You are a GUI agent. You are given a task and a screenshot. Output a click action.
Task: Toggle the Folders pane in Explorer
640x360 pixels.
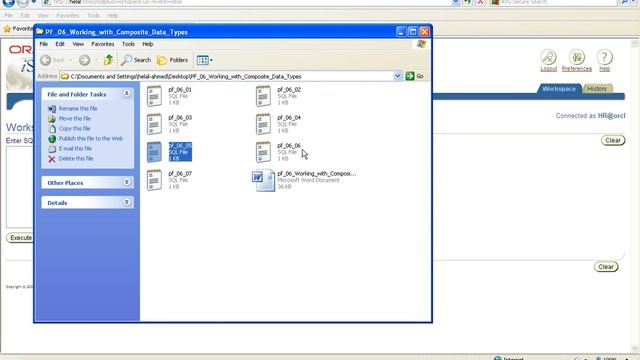(x=173, y=60)
